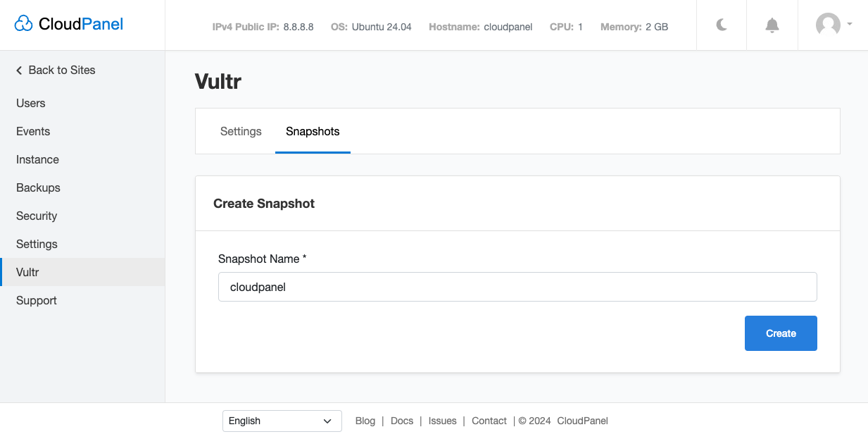Open the language dropdown chevron in the footer
The height and width of the screenshot is (439, 868).
[x=328, y=421]
